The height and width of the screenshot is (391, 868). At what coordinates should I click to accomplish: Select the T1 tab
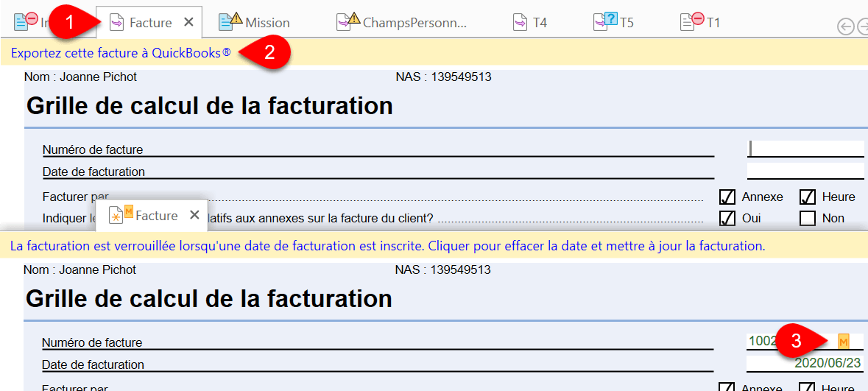pyautogui.click(x=700, y=23)
